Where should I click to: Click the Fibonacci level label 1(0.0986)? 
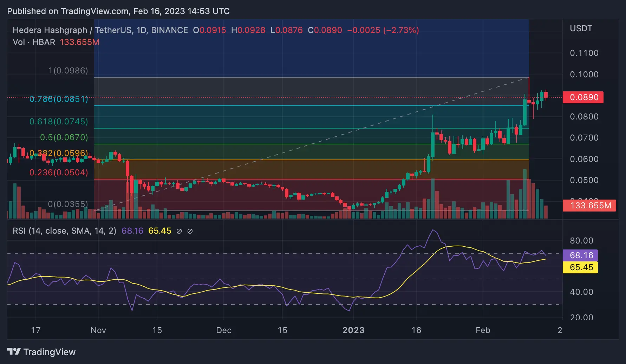tap(68, 71)
